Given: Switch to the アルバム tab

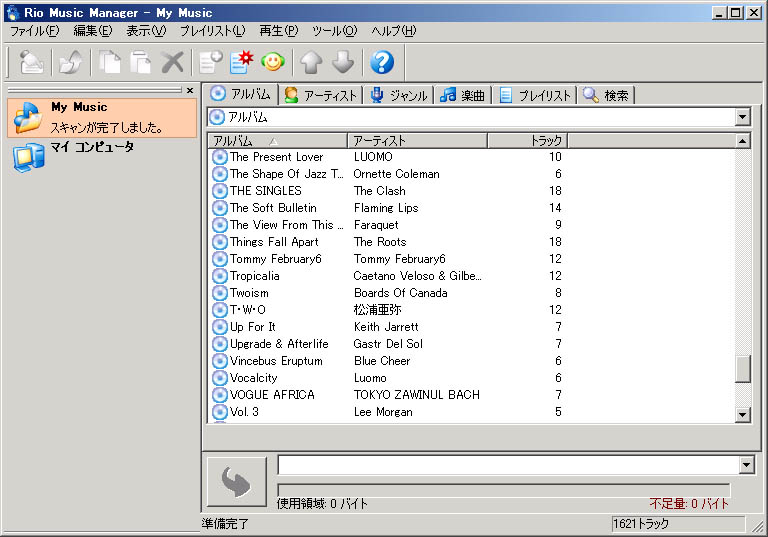Looking at the screenshot, I should 241,94.
